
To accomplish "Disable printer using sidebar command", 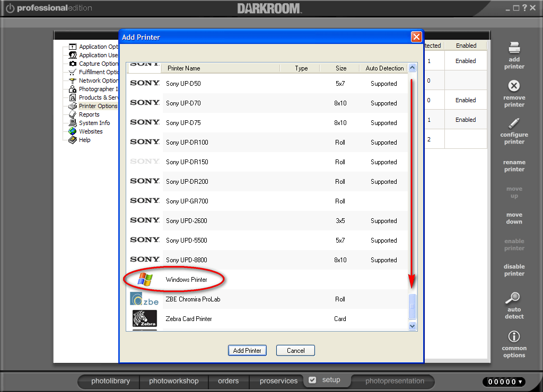I will point(513,270).
